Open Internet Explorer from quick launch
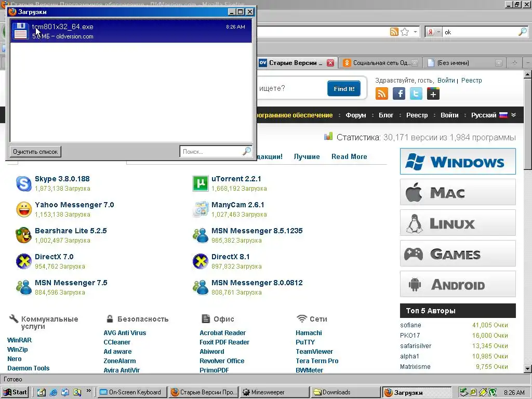 coord(54,392)
